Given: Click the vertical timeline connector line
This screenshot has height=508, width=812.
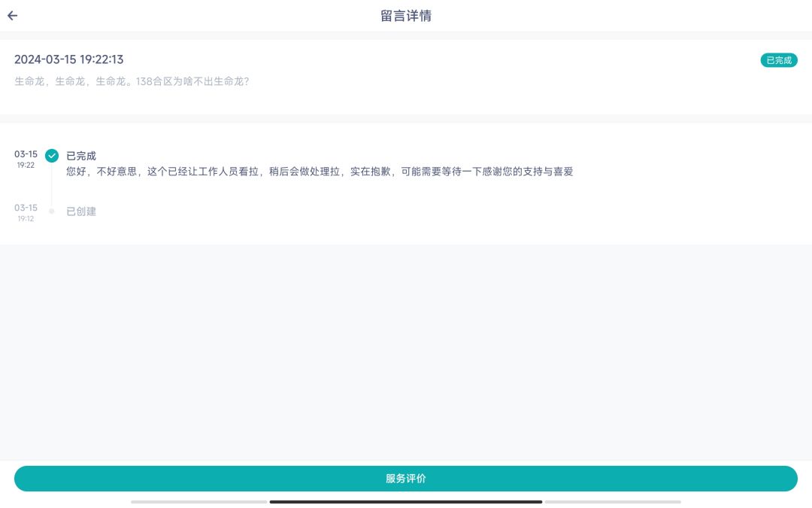Looking at the screenshot, I should 52,185.
